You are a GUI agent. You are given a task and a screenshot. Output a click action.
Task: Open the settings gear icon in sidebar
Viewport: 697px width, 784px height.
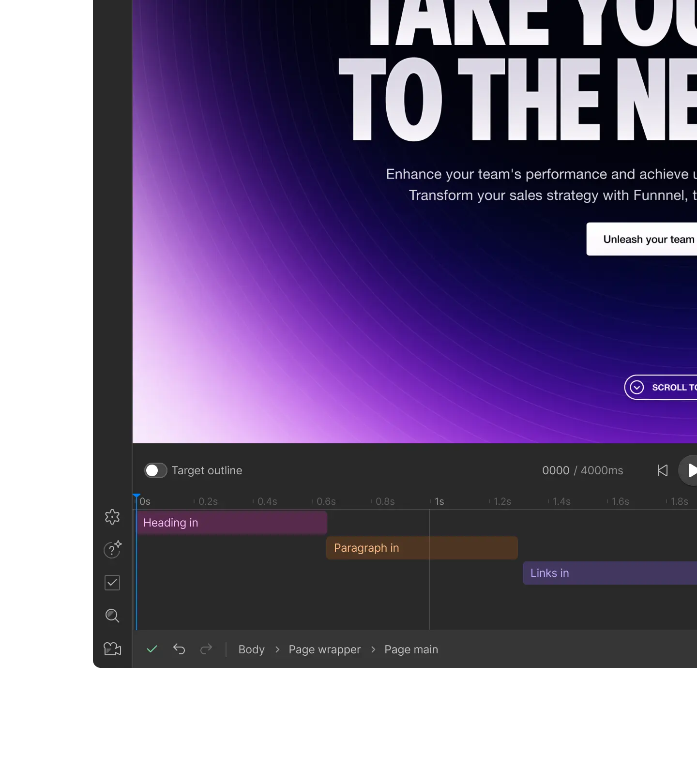pyautogui.click(x=112, y=517)
